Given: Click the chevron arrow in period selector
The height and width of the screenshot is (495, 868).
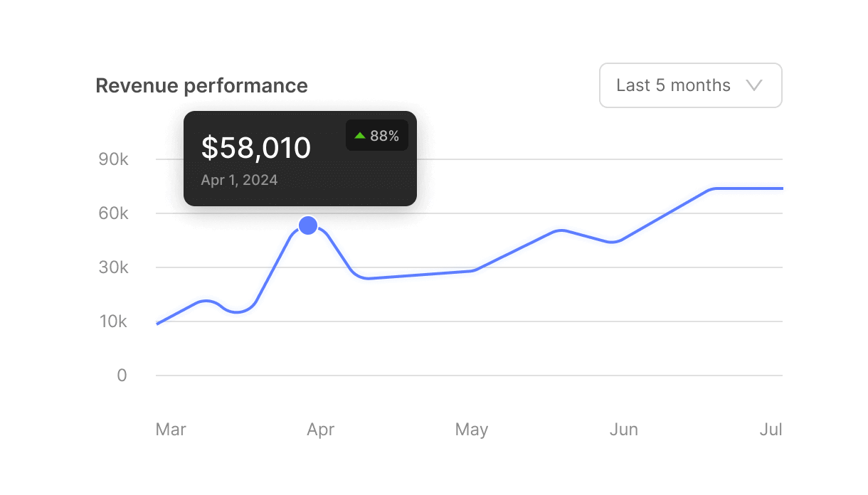Looking at the screenshot, I should 754,85.
